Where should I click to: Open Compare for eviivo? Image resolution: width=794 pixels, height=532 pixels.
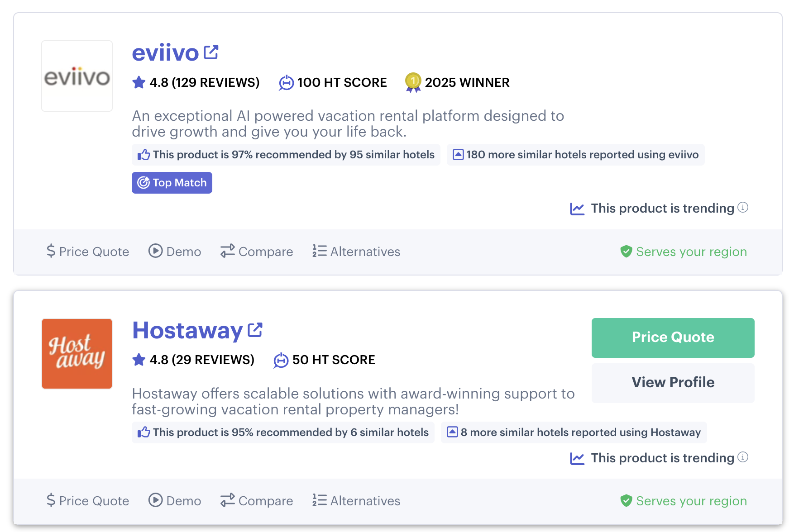click(x=266, y=252)
